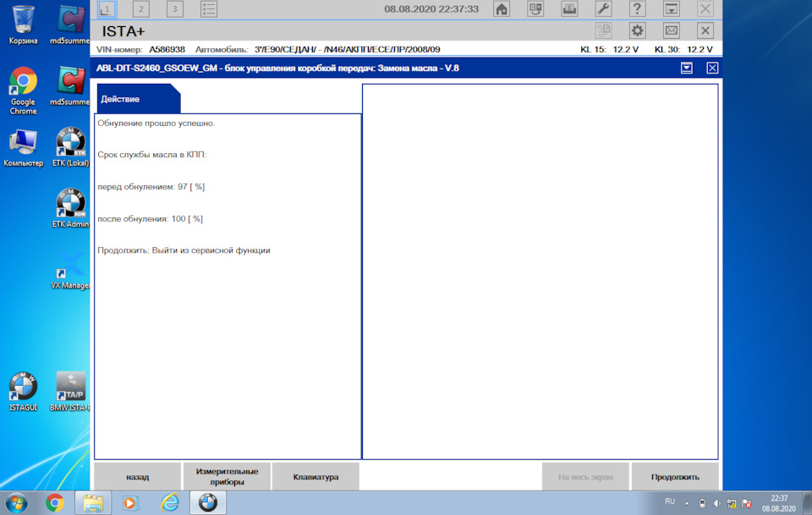Switch to session slot 1 in header

[107, 8]
